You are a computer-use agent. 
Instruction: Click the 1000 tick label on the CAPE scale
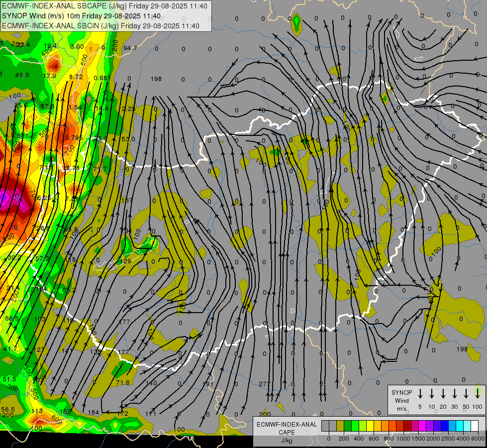pyautogui.click(x=403, y=439)
